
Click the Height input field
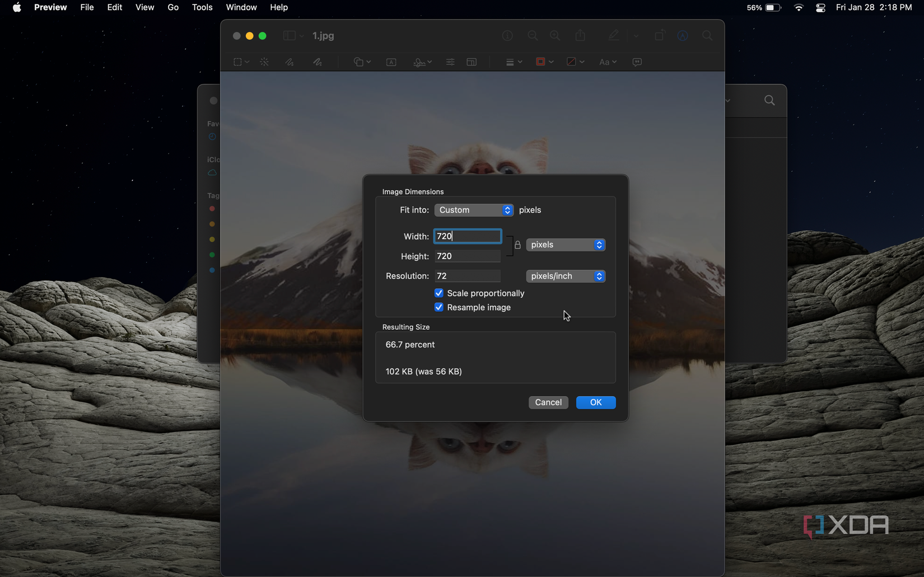[x=468, y=256]
